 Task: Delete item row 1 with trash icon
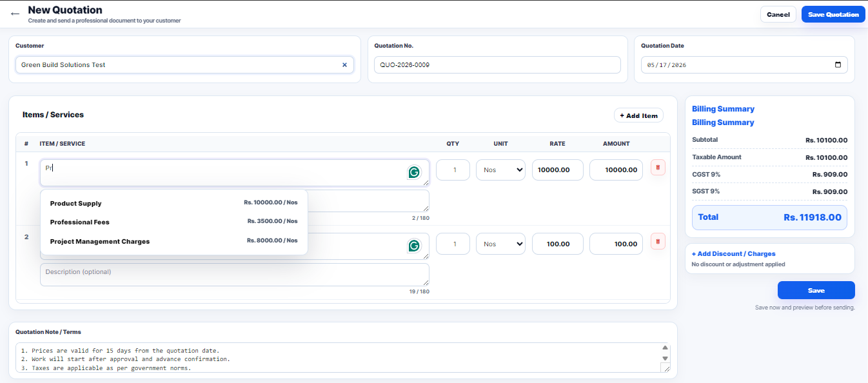[x=658, y=168]
